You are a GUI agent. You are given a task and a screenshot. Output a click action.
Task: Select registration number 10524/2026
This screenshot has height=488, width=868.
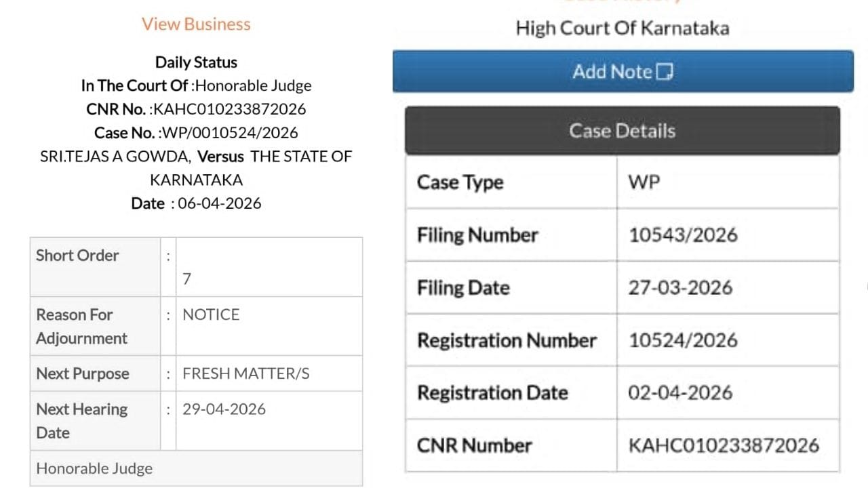point(683,340)
